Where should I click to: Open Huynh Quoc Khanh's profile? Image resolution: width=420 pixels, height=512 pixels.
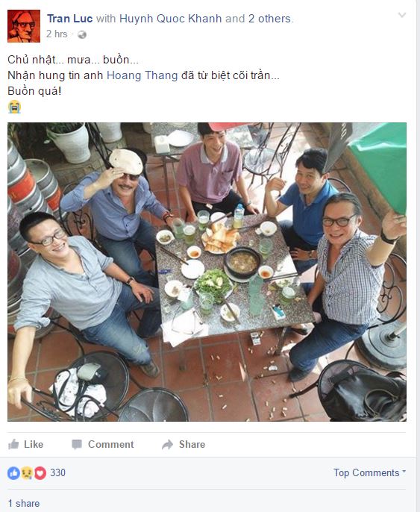(x=170, y=19)
